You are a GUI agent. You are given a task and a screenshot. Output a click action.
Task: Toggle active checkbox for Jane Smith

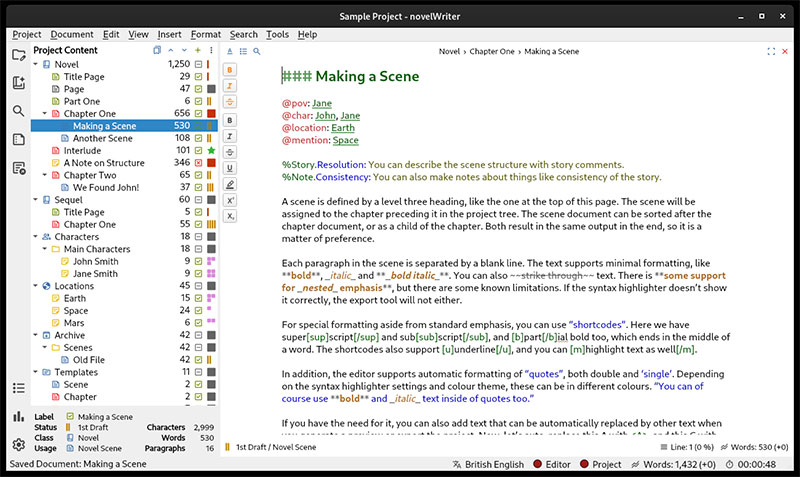click(198, 273)
